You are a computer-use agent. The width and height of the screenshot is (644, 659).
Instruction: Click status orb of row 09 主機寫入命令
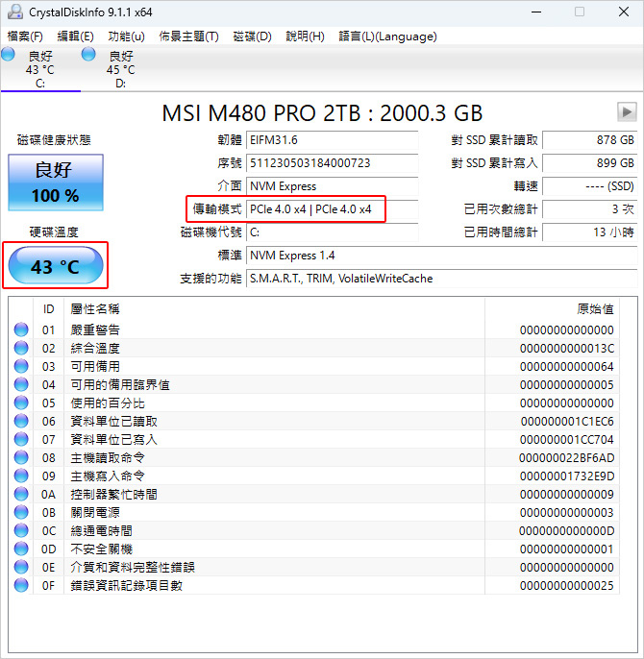pos(21,476)
